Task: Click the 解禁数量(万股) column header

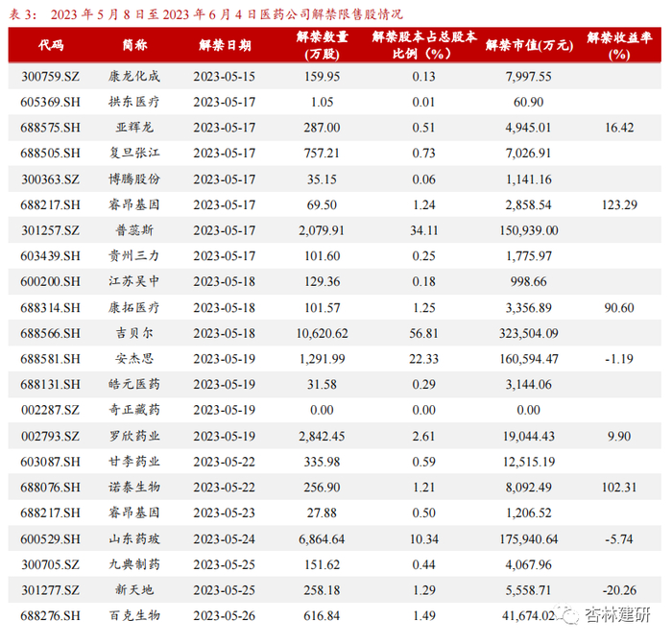Action: tap(322, 45)
